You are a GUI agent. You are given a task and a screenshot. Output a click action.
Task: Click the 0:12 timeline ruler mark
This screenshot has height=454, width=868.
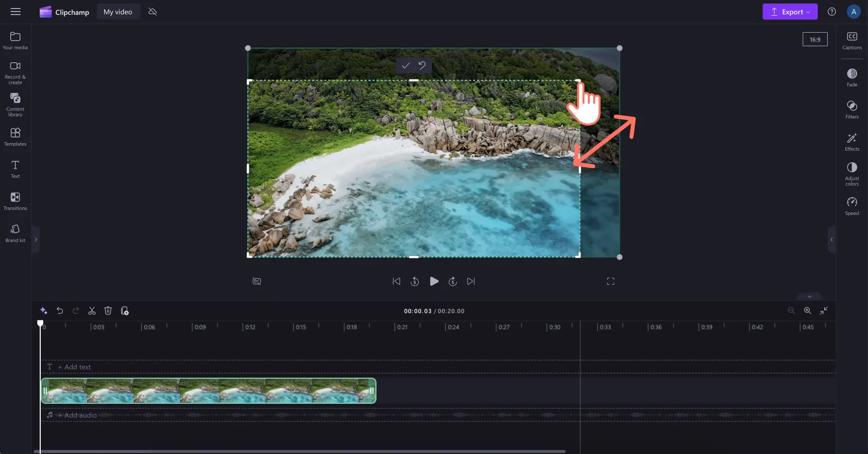pos(250,327)
